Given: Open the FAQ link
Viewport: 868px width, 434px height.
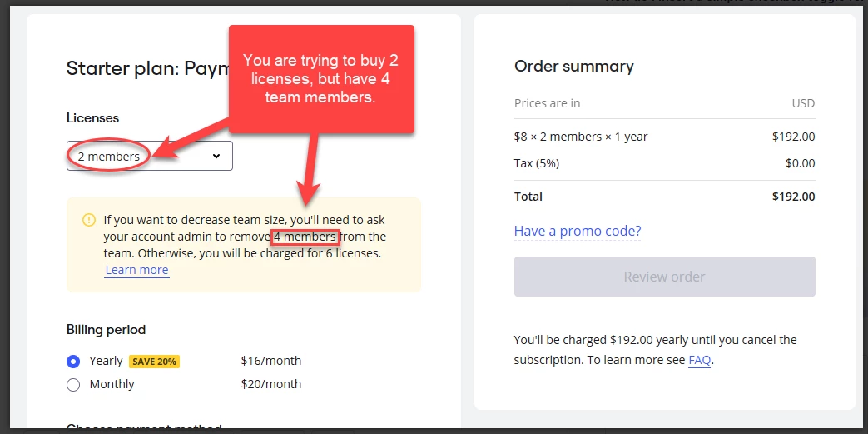Looking at the screenshot, I should tap(699, 361).
